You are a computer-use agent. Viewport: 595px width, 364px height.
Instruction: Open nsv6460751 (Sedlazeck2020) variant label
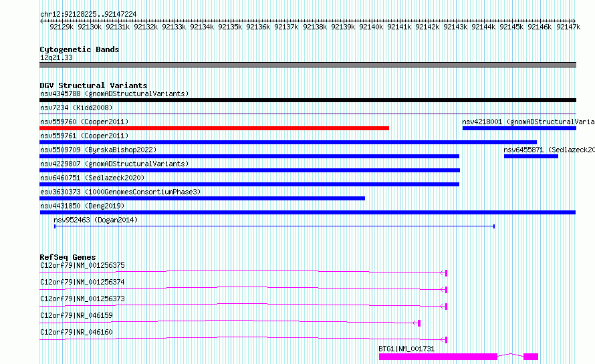tap(92, 178)
